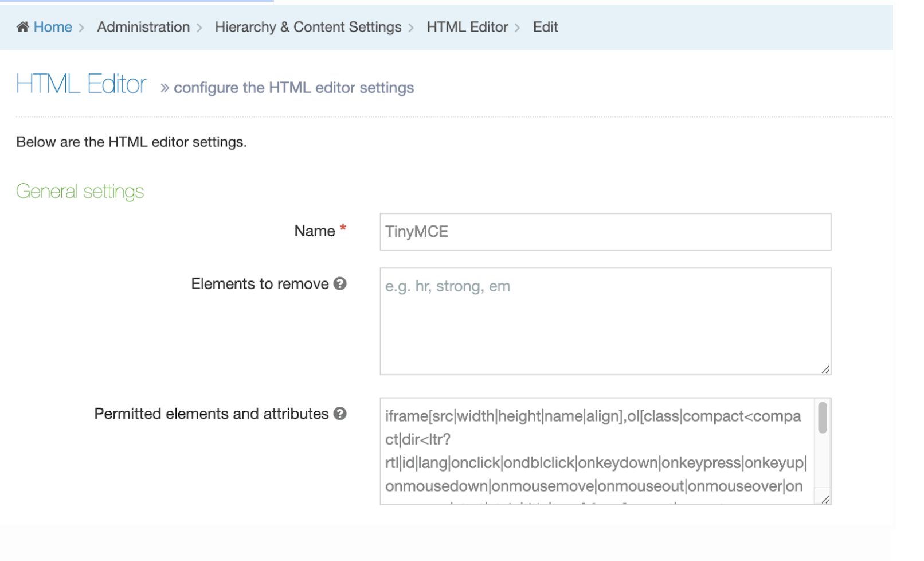Open Administration breadcrumb item
The height and width of the screenshot is (561, 924).
point(143,27)
